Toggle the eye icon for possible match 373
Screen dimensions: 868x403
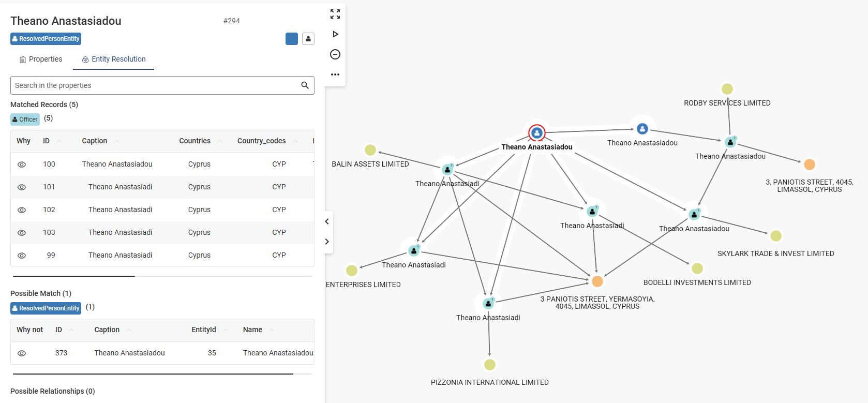(22, 353)
